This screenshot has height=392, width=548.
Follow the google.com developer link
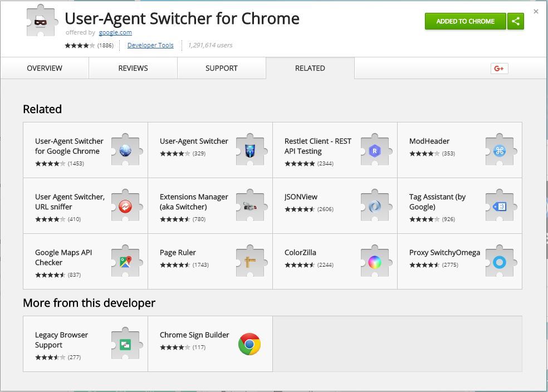(115, 32)
